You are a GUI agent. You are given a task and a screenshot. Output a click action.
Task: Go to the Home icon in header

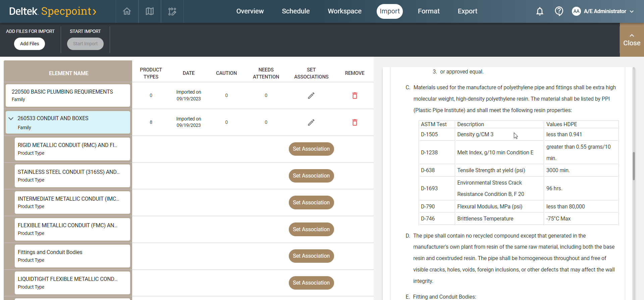tap(127, 11)
